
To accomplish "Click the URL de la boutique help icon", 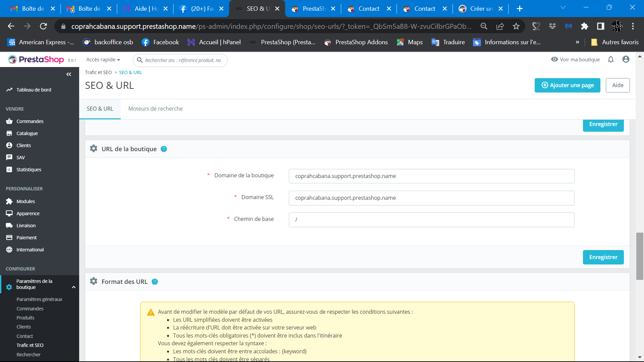I will (164, 149).
